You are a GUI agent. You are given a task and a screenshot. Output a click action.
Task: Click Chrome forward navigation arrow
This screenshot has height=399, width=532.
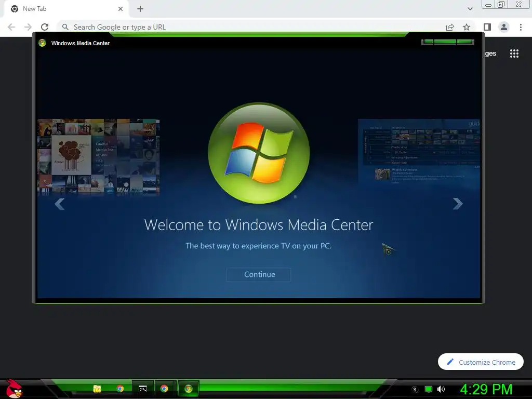pyautogui.click(x=28, y=27)
